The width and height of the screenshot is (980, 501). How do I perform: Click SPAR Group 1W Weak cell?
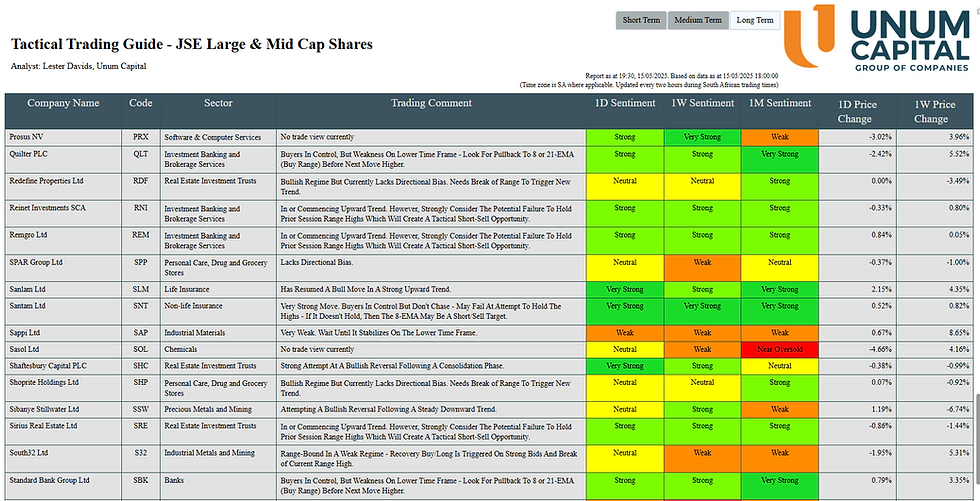tap(702, 268)
